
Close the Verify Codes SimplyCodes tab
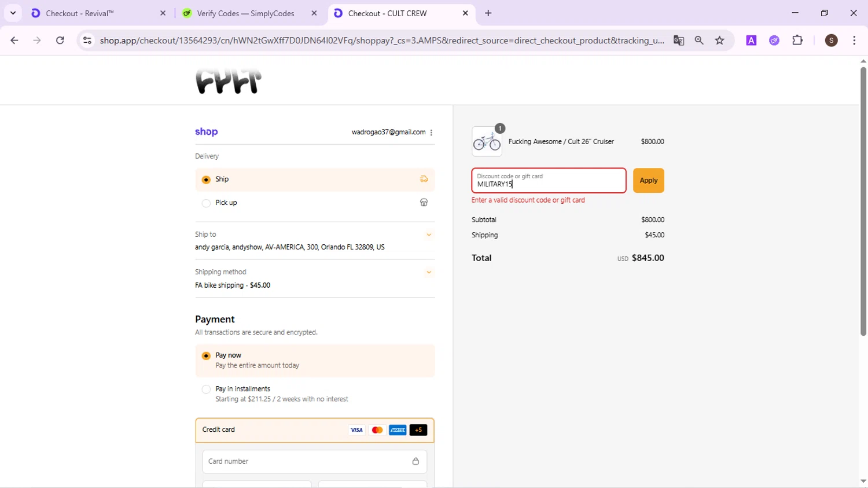(x=314, y=13)
